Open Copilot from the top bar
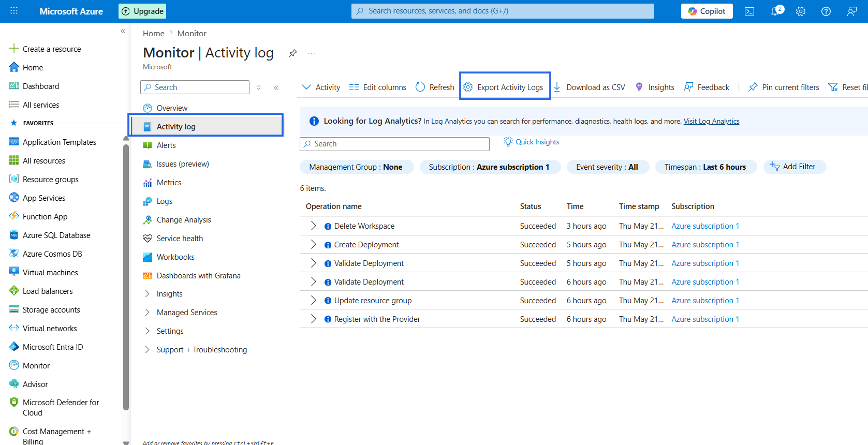Viewport: 868px width, 445px height. tap(707, 11)
